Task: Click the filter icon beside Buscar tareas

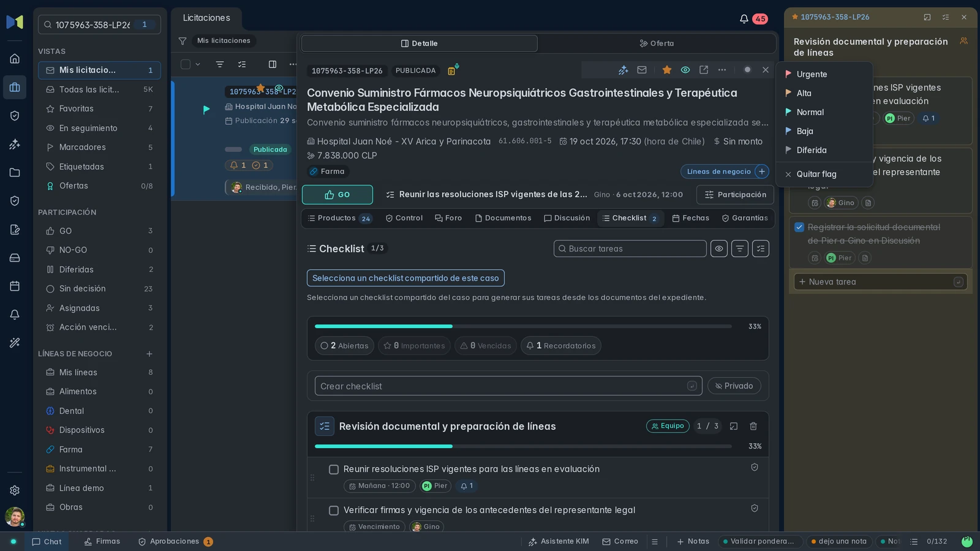Action: [x=740, y=249]
